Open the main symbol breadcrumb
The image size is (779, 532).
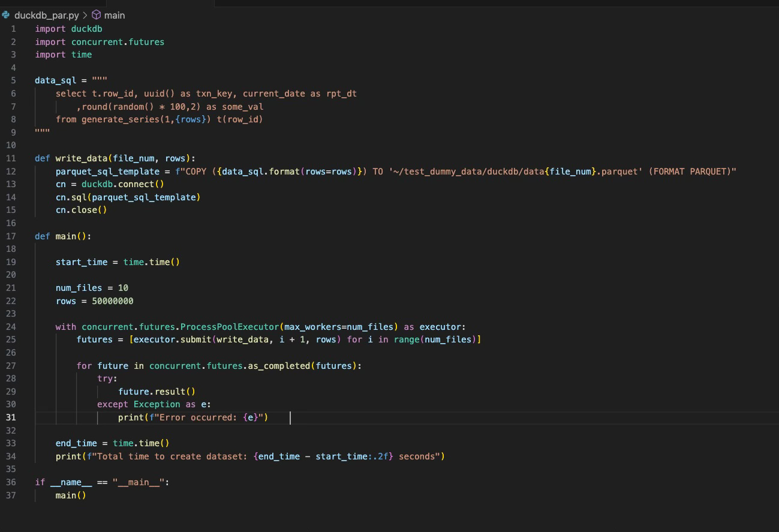tap(115, 15)
